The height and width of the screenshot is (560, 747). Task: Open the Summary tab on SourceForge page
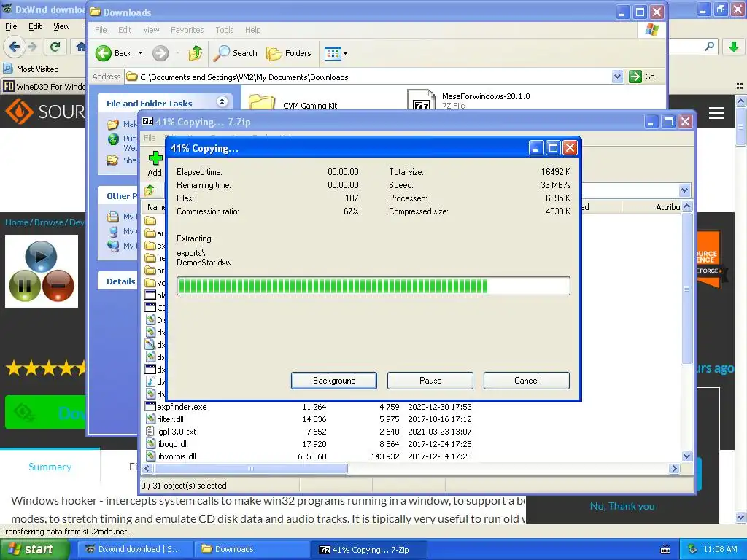pyautogui.click(x=50, y=467)
